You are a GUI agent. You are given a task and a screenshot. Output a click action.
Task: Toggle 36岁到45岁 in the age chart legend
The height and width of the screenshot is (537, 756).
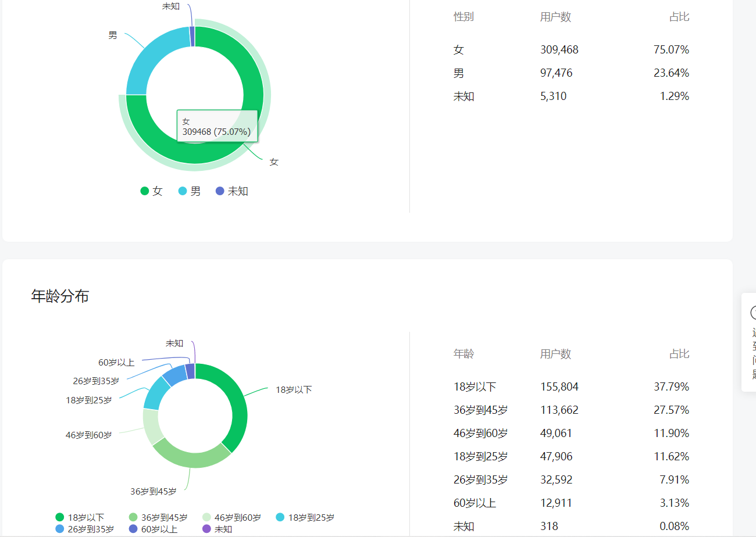158,517
